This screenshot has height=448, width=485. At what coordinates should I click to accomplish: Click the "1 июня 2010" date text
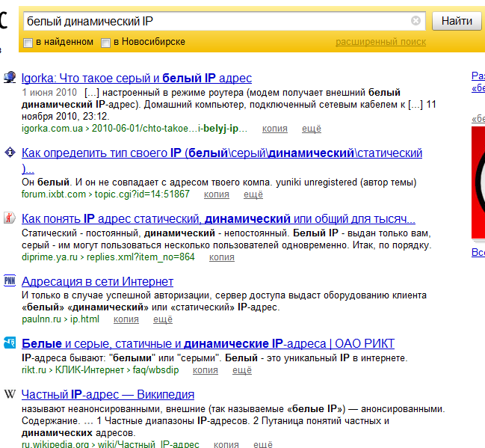tap(49, 92)
